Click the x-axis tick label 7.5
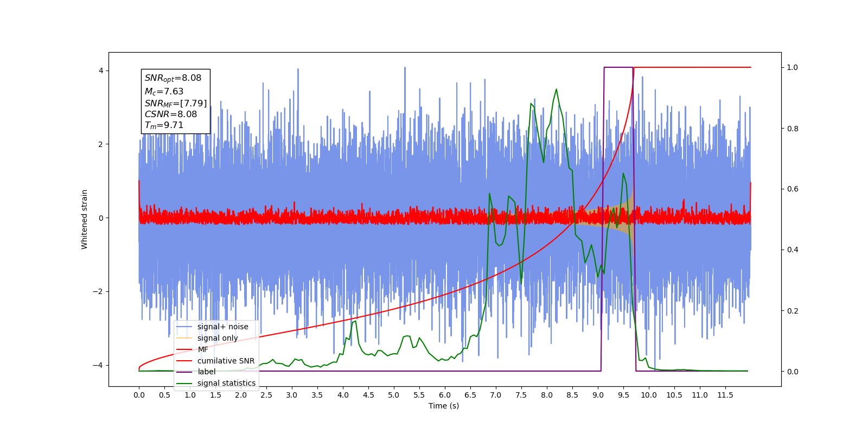 point(521,395)
